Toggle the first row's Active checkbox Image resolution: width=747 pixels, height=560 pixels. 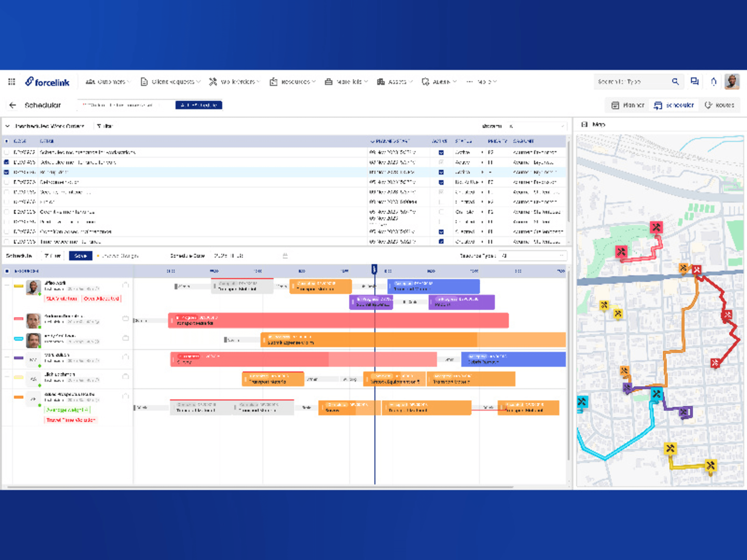point(441,153)
